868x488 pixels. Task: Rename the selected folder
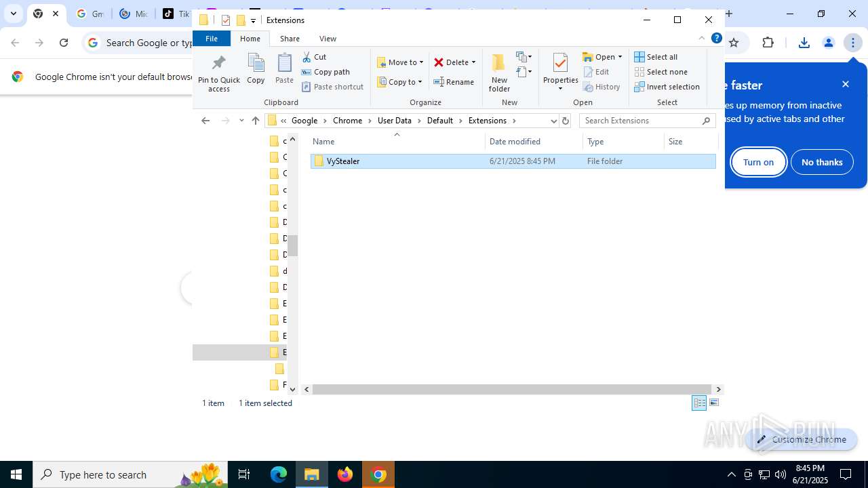tap(454, 82)
